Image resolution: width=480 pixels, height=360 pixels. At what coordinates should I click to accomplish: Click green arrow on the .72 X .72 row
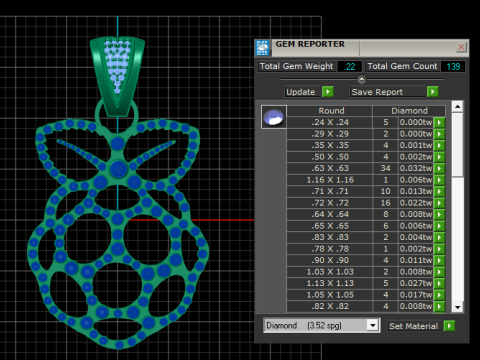pos(439,203)
